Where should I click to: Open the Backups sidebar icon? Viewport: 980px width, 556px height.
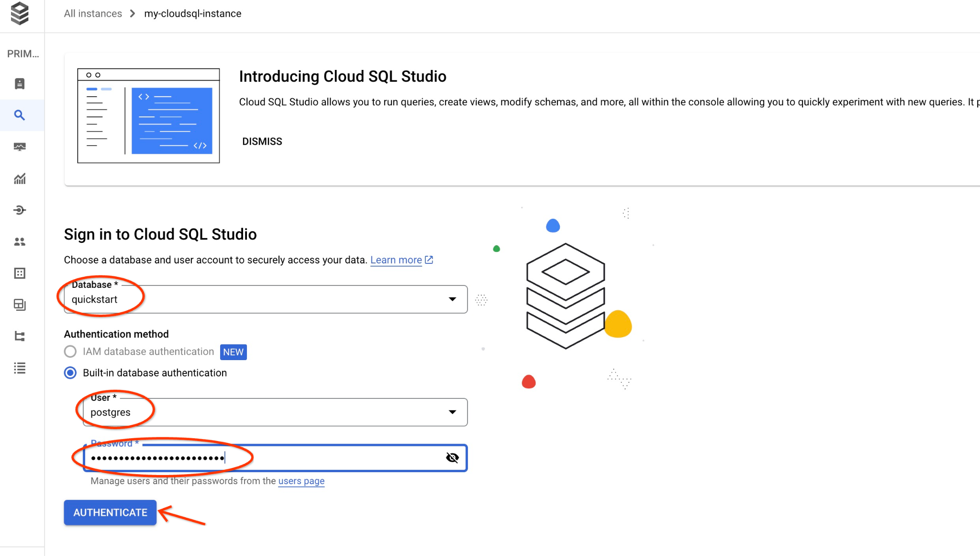pyautogui.click(x=20, y=305)
